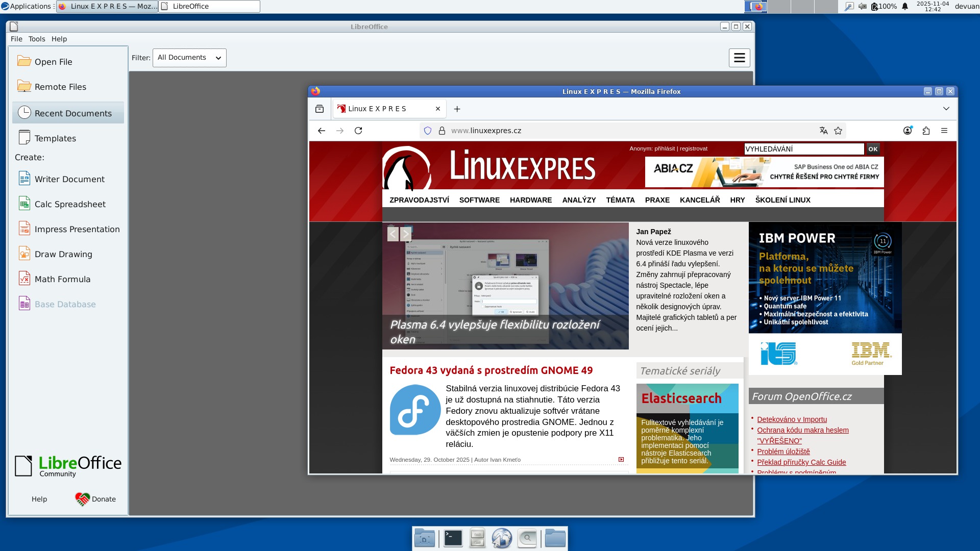This screenshot has width=980, height=551.
Task: Click the LibreOffice Start Center hamburger menu button
Action: (739, 58)
